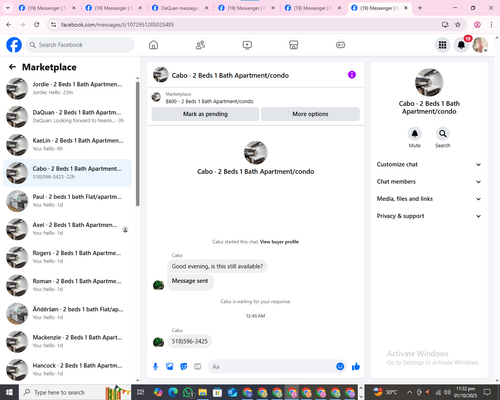Open the Facebook menu grid icon
The height and width of the screenshot is (400, 500).
click(442, 45)
